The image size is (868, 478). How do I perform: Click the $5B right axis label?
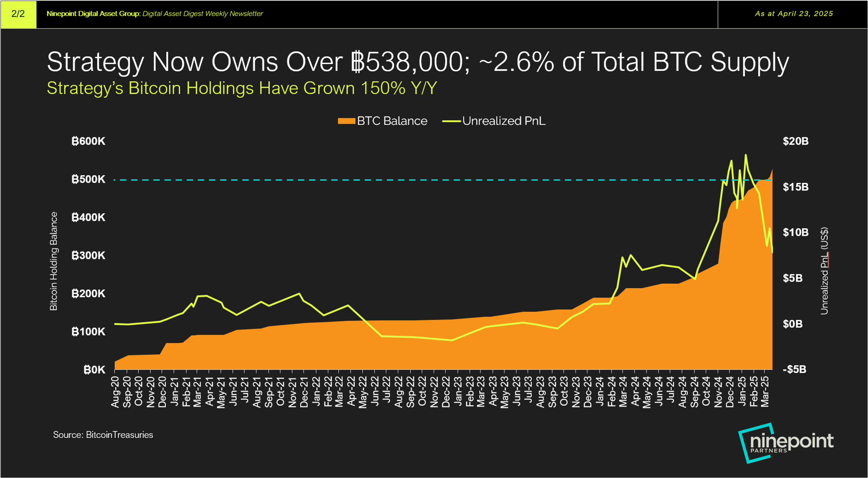coord(792,278)
